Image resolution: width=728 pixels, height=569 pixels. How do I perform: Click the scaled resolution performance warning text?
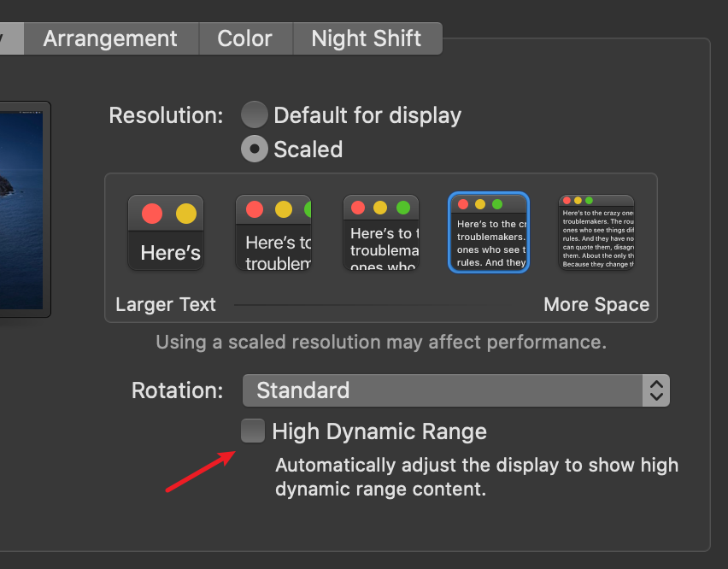(x=381, y=343)
